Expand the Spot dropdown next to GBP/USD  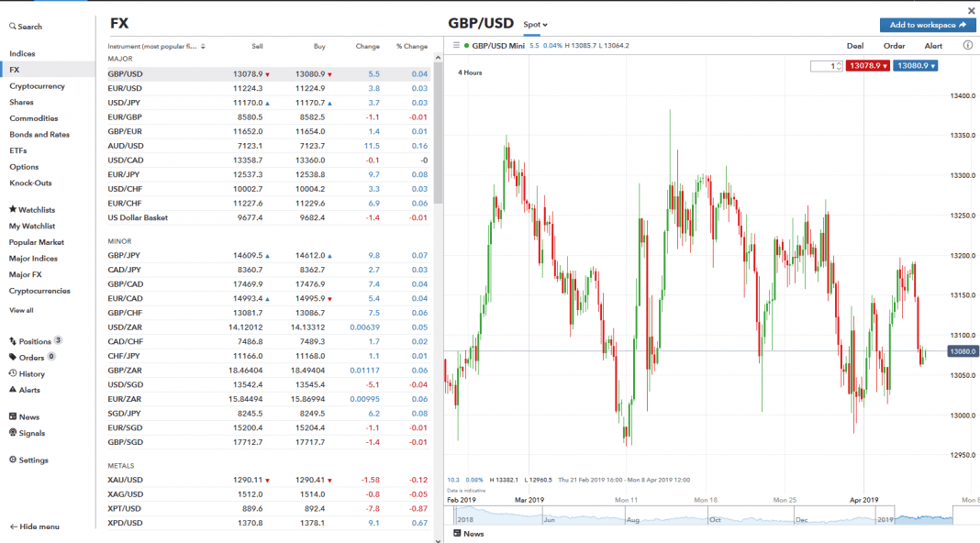click(535, 25)
